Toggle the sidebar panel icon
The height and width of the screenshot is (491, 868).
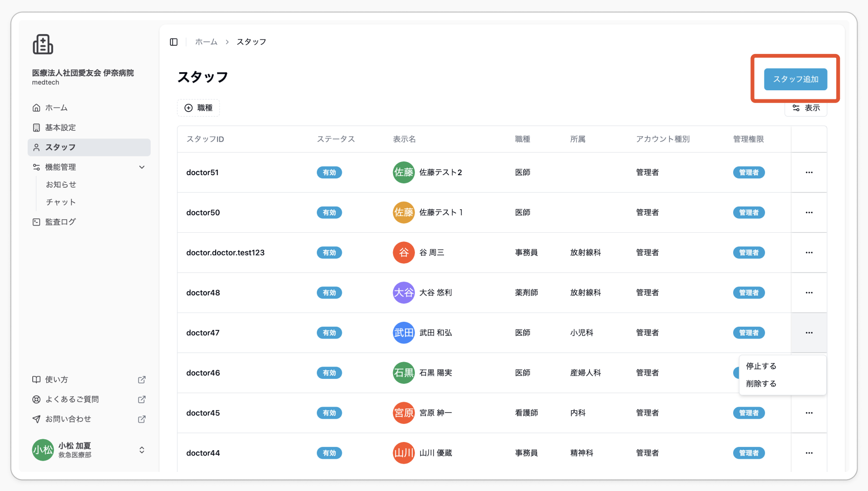point(174,42)
